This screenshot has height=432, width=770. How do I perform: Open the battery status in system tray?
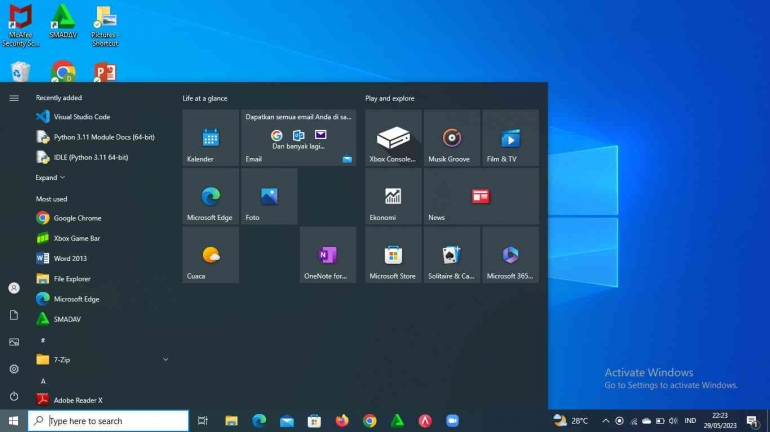point(660,421)
